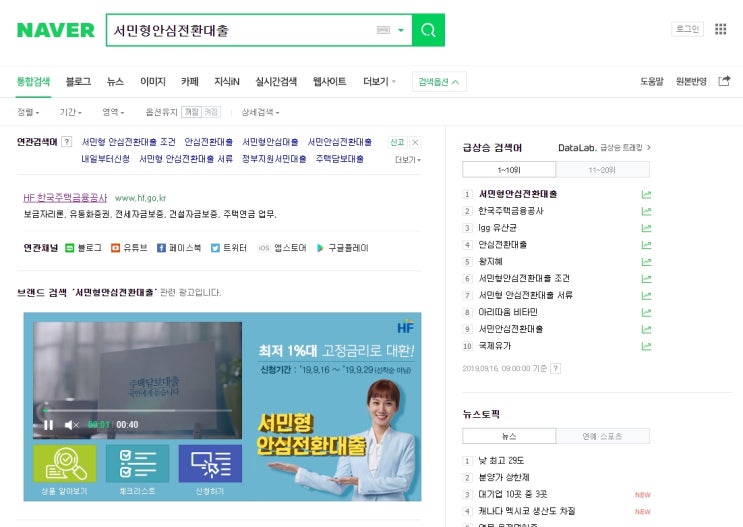Open the 실시간검색 tab

coord(276,82)
